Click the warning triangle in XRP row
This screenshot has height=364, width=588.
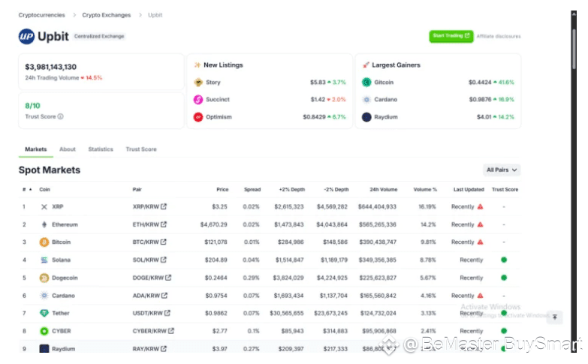(480, 206)
